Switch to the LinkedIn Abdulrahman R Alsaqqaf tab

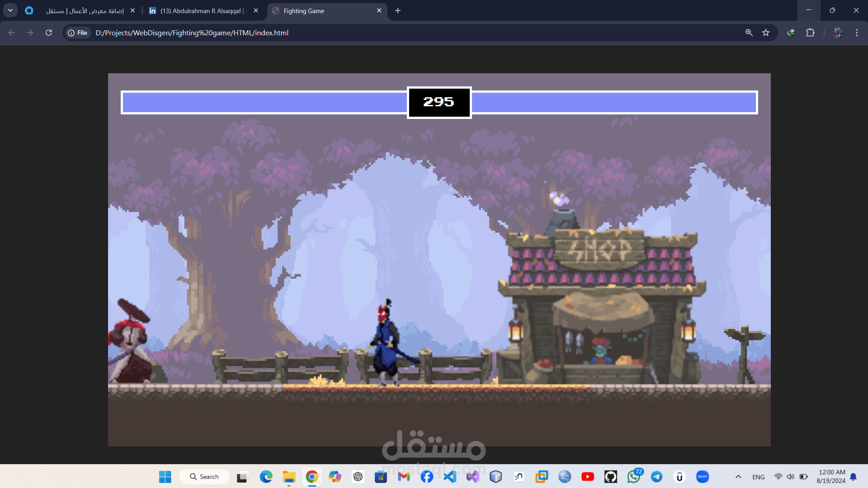(203, 10)
